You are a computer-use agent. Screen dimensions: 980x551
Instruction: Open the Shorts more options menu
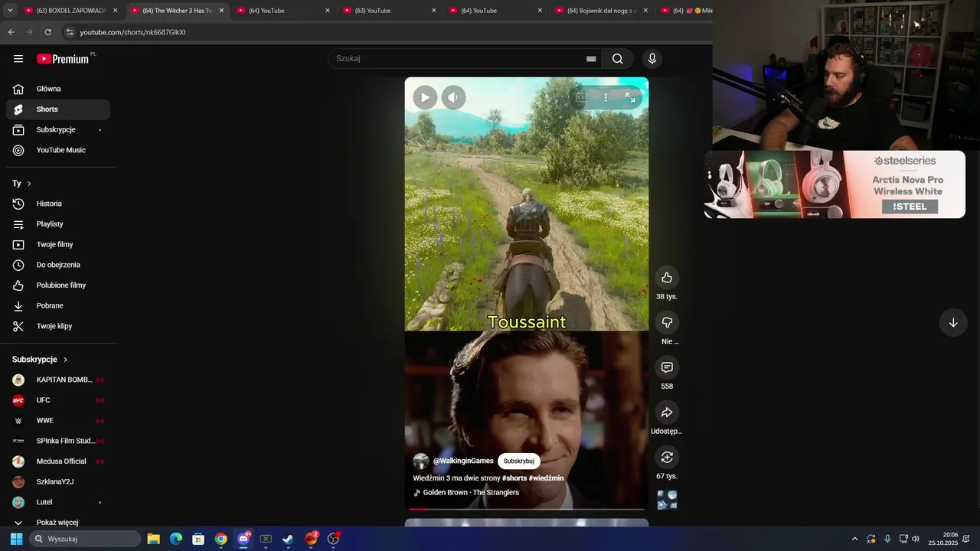click(606, 97)
